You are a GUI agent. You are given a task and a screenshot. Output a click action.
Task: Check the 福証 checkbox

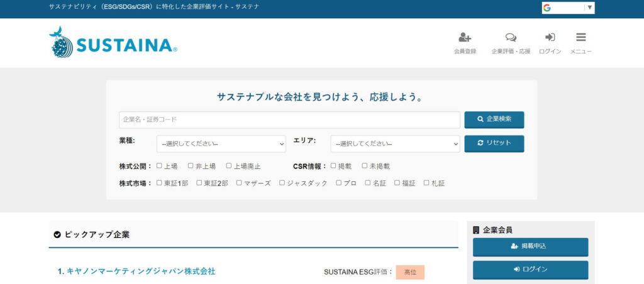click(x=397, y=183)
